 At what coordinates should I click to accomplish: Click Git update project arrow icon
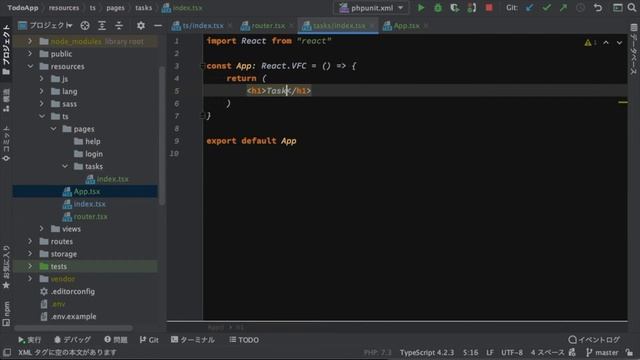pos(529,8)
